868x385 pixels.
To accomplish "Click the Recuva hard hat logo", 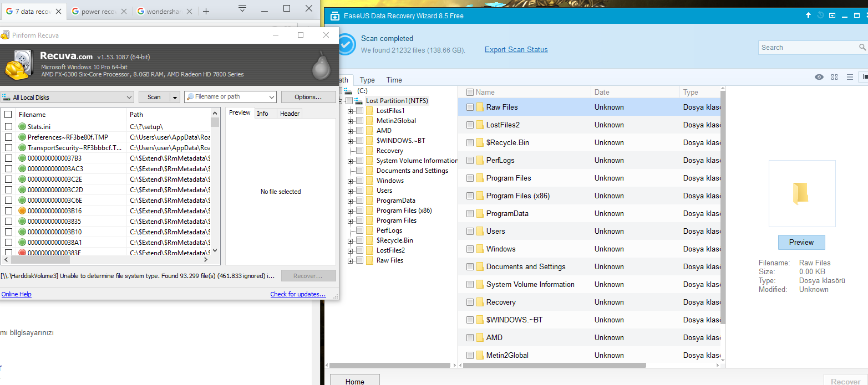I will point(19,65).
